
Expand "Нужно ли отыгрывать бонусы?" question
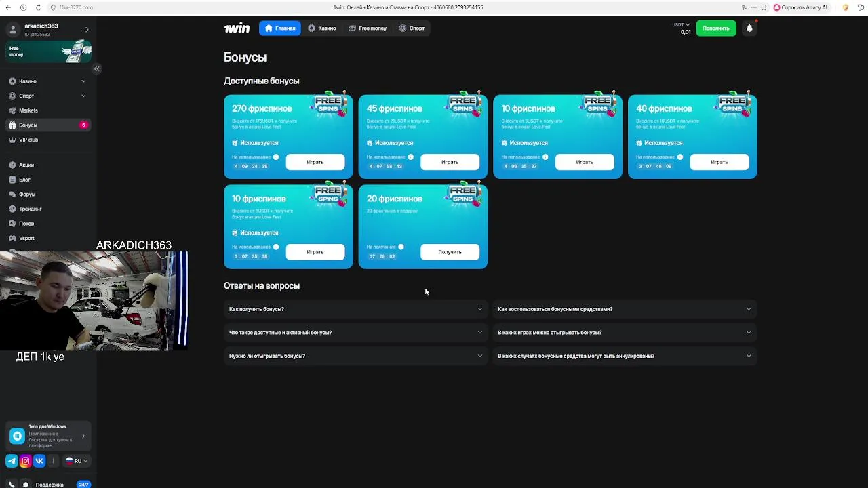click(355, 356)
